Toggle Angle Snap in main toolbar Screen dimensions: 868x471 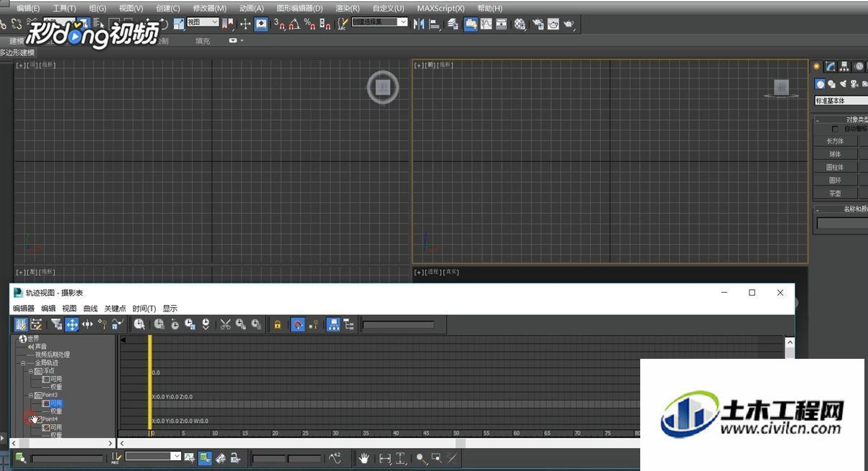[x=295, y=24]
